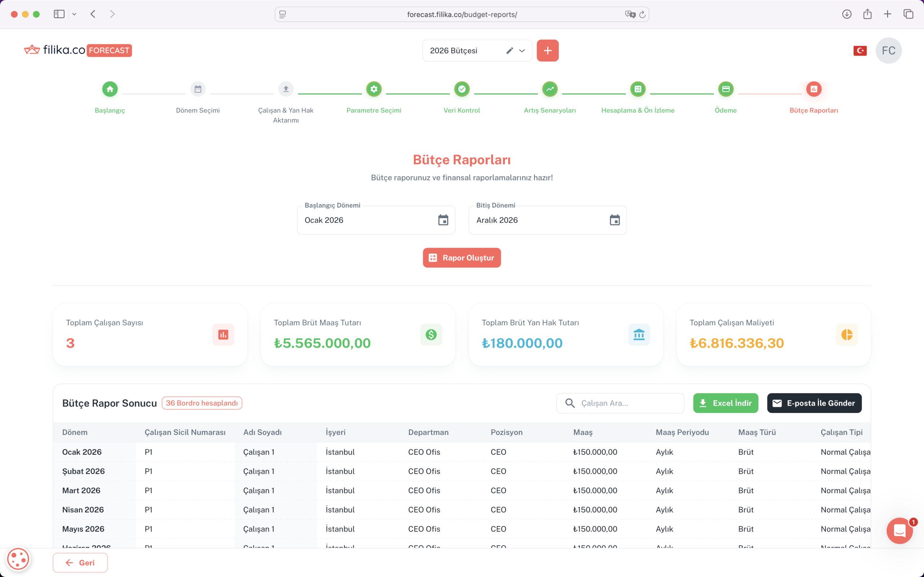Click the Başlangıç home step icon
Image resolution: width=924 pixels, height=577 pixels.
click(110, 89)
